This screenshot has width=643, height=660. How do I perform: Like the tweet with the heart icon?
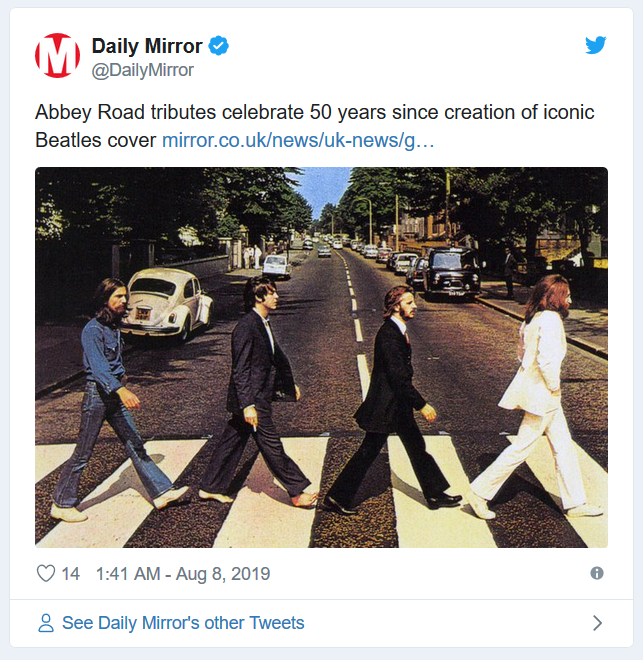(x=46, y=573)
